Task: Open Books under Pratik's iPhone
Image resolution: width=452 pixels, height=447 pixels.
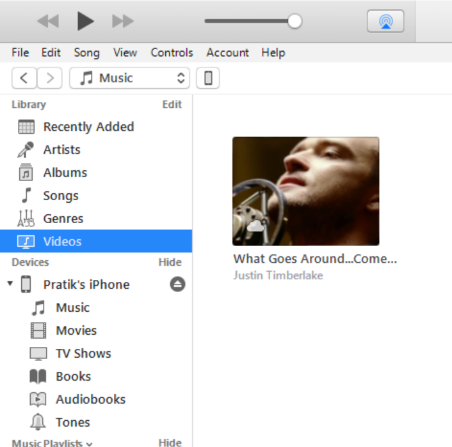Action: pos(73,377)
